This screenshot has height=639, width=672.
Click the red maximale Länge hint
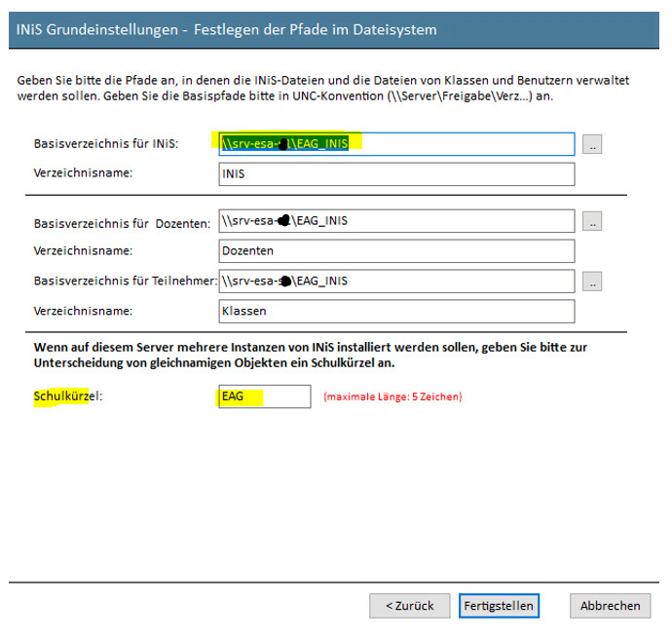(392, 396)
